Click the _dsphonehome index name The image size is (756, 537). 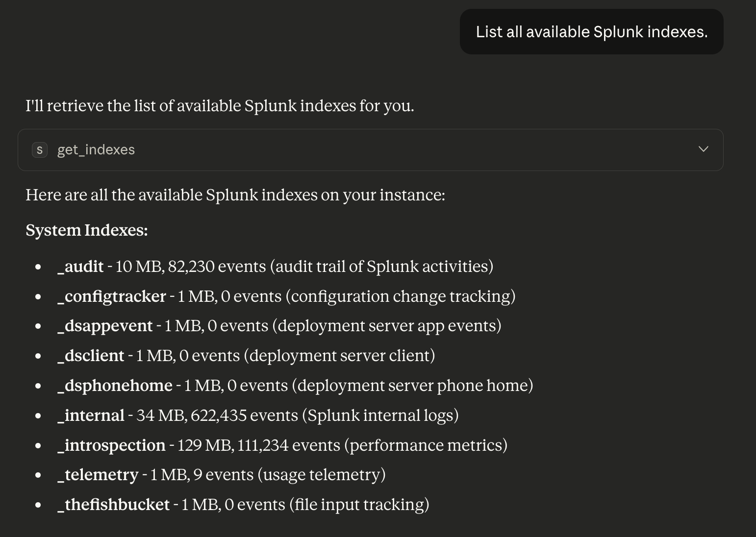[115, 386]
